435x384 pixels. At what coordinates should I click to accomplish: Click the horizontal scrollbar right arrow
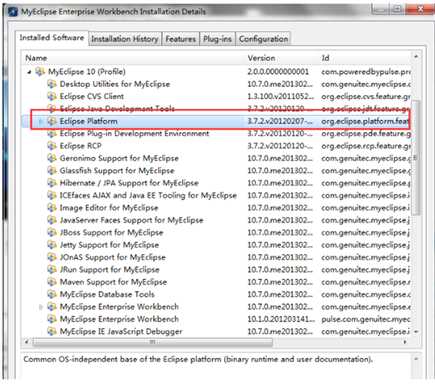click(405, 342)
